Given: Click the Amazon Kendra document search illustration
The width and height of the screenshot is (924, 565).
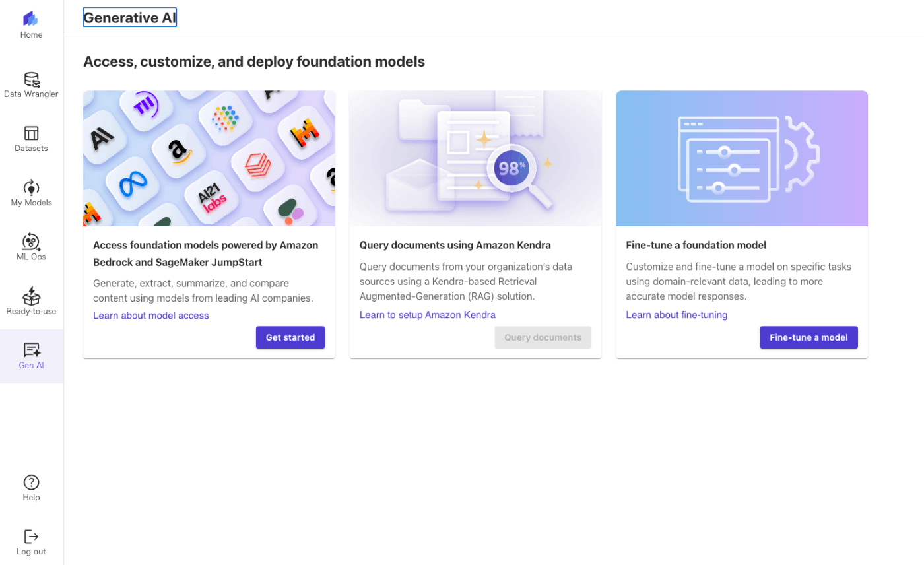Looking at the screenshot, I should (475, 158).
